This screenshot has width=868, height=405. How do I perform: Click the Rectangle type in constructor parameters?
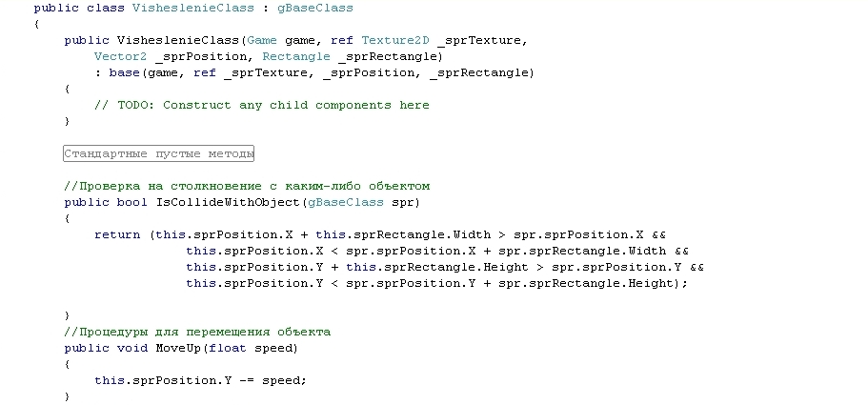coord(296,56)
